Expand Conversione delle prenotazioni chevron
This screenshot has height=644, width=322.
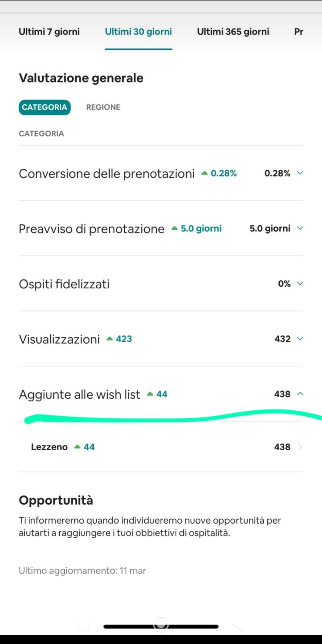click(x=300, y=173)
